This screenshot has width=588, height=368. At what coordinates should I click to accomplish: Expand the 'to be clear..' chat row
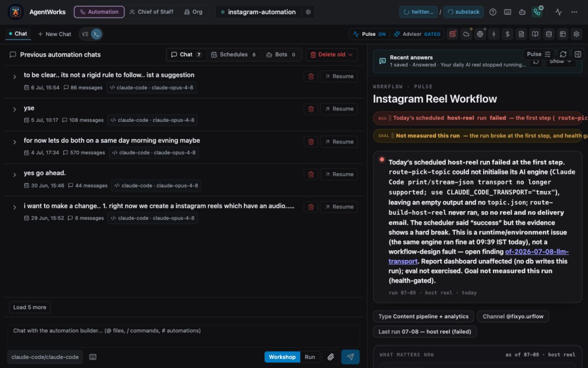coord(15,77)
